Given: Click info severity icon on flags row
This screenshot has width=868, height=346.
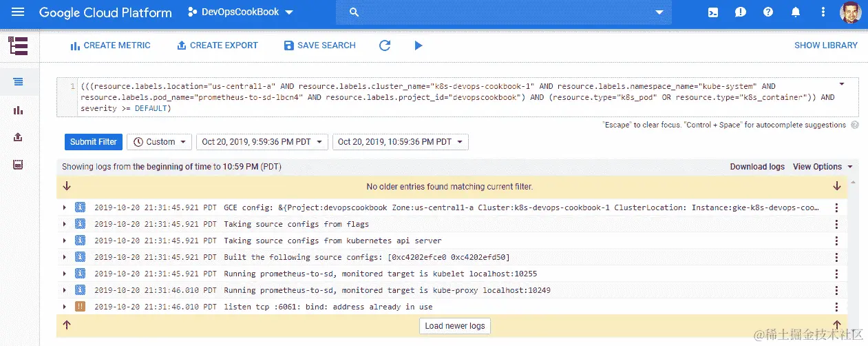Looking at the screenshot, I should coord(80,224).
